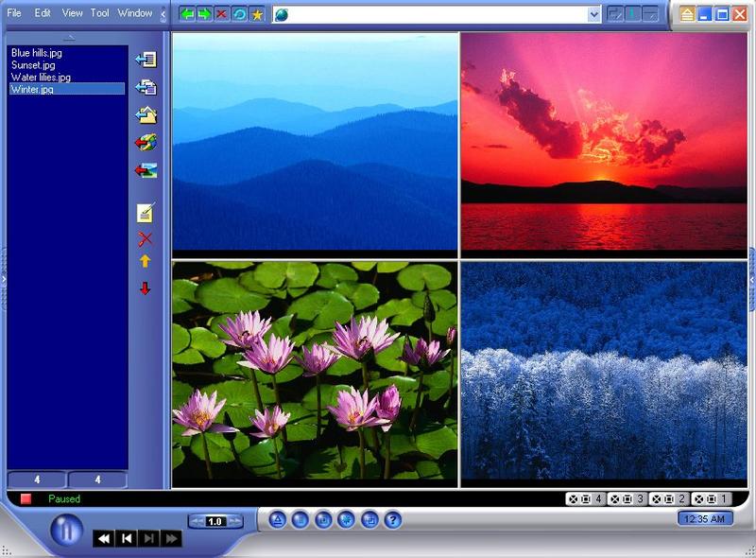Close pane 3 with its X circle
Screen dimensions: 756x558
tap(615, 499)
